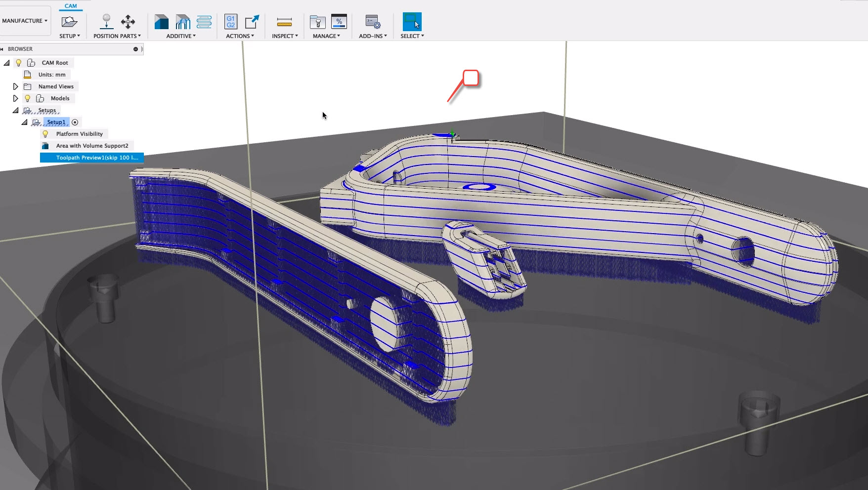868x490 pixels.
Task: Switch to the CAM tab
Action: (71, 6)
